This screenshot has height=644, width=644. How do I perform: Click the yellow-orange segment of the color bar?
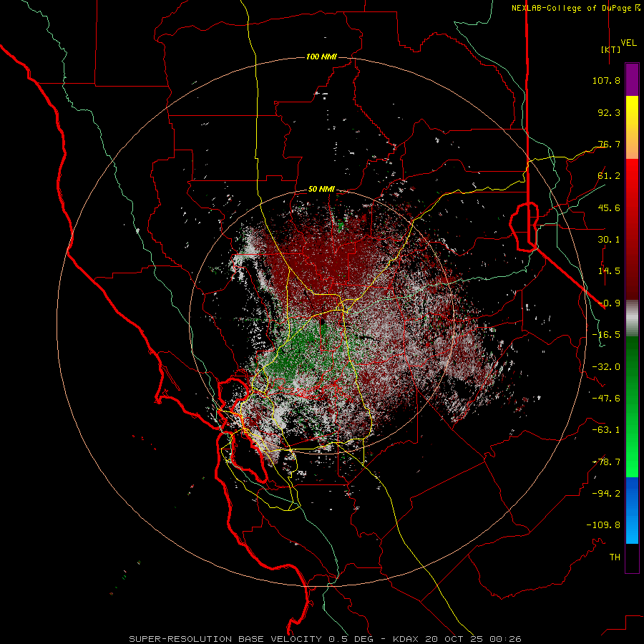632,127
